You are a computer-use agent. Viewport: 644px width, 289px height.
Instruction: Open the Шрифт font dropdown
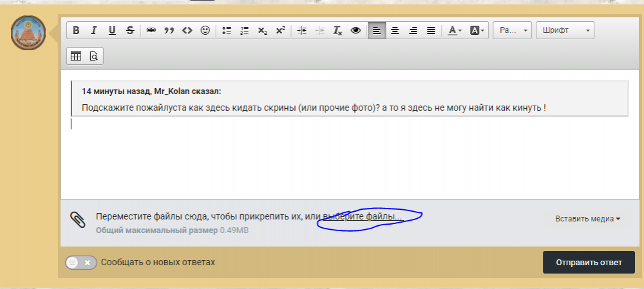tap(565, 30)
